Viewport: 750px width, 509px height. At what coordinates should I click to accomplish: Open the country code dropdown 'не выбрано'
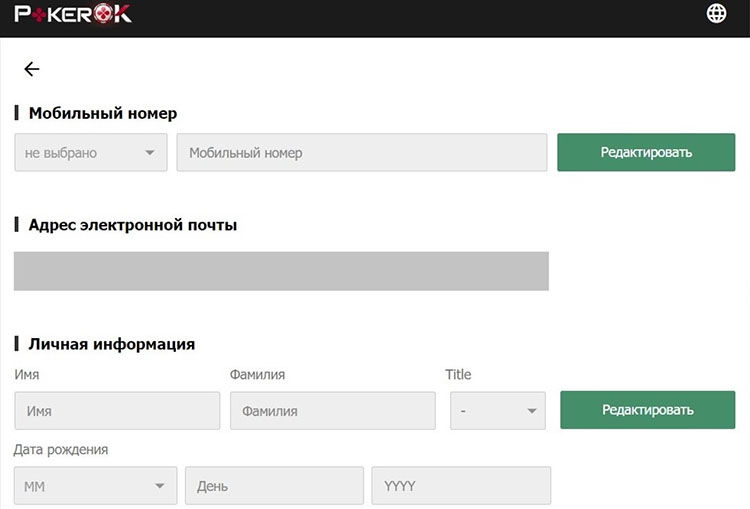click(91, 153)
